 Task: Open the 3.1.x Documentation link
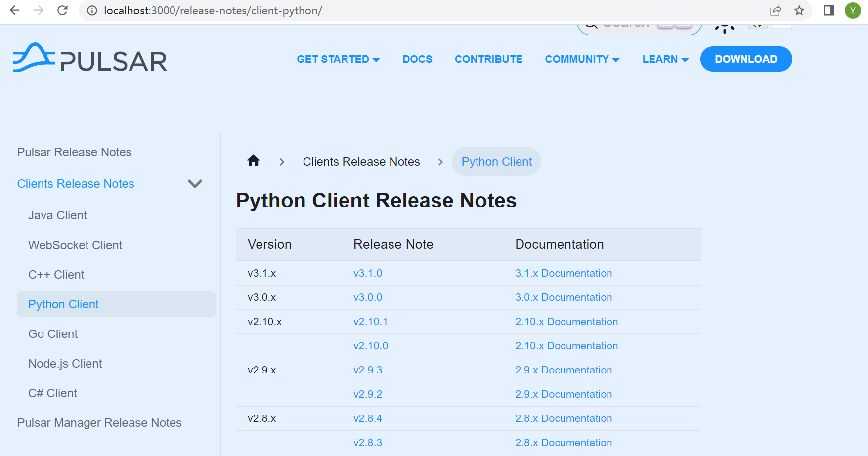[x=564, y=273]
